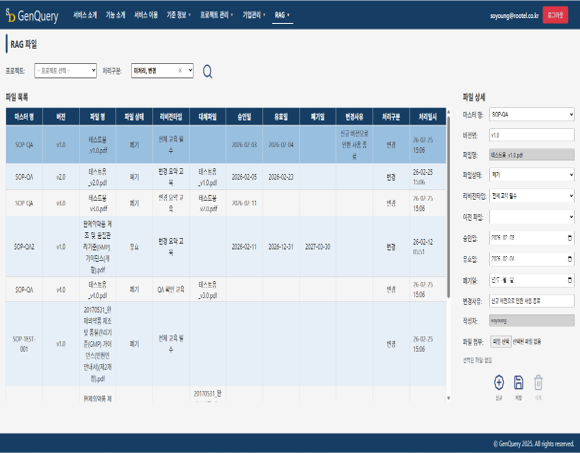Open the effective date calendar picker icon
This screenshot has width=580, height=453.
(x=570, y=259)
